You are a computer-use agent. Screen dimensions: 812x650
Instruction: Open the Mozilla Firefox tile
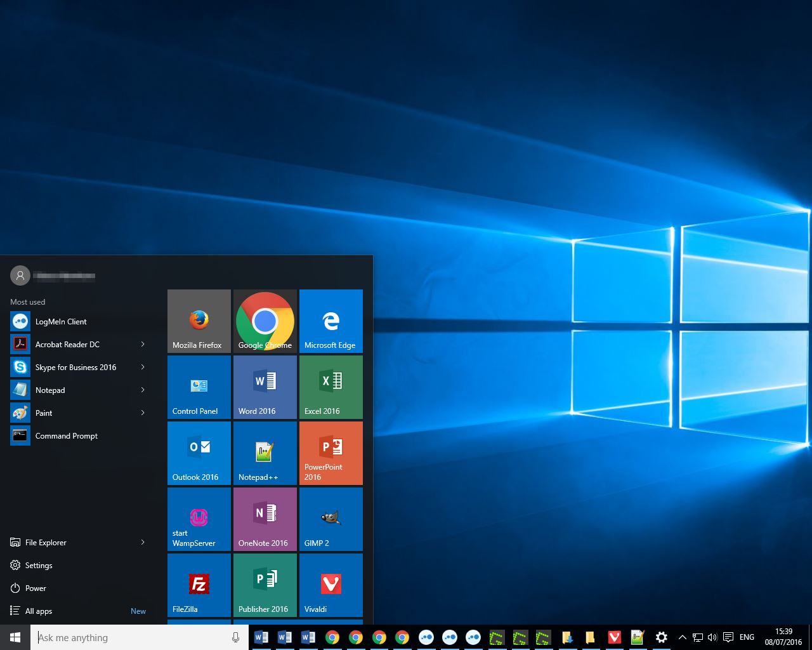pos(199,321)
